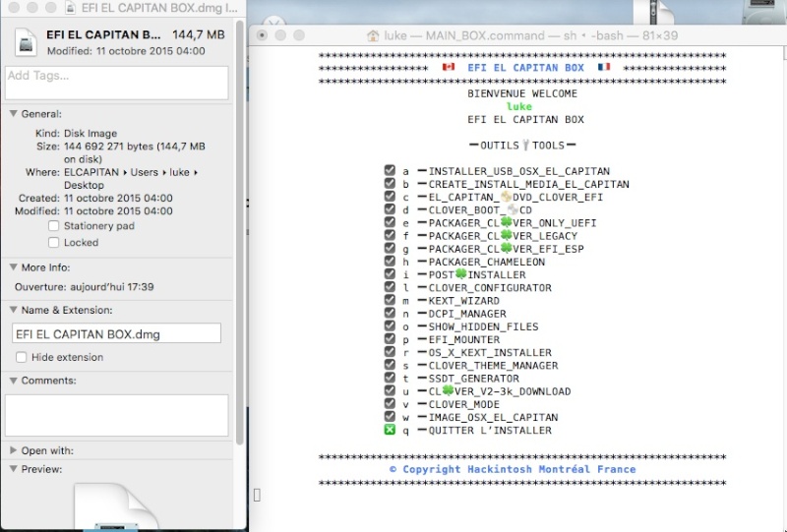Screen dimensions: 787x532
Task: Click the green luke username text
Action: point(519,106)
